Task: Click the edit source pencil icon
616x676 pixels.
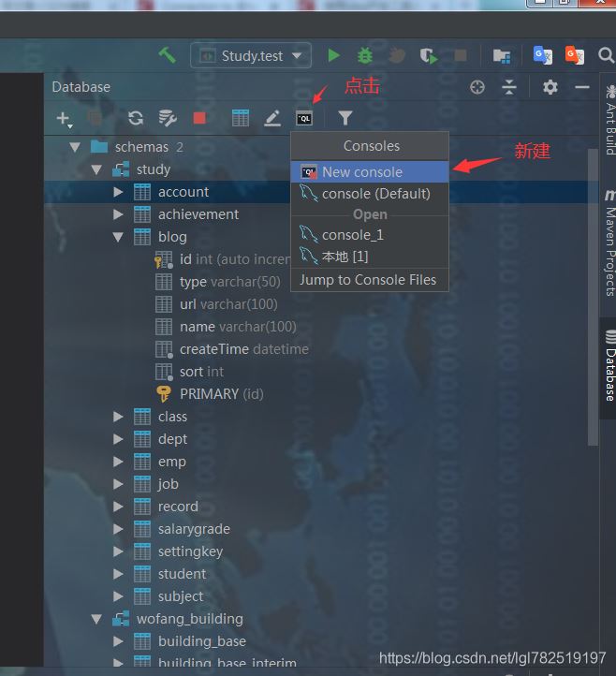Action: (x=272, y=118)
